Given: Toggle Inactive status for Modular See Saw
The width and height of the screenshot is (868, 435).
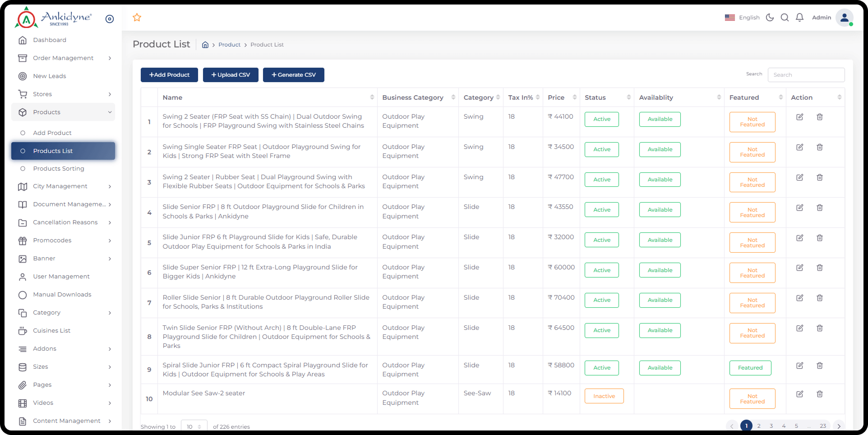Looking at the screenshot, I should pos(604,396).
